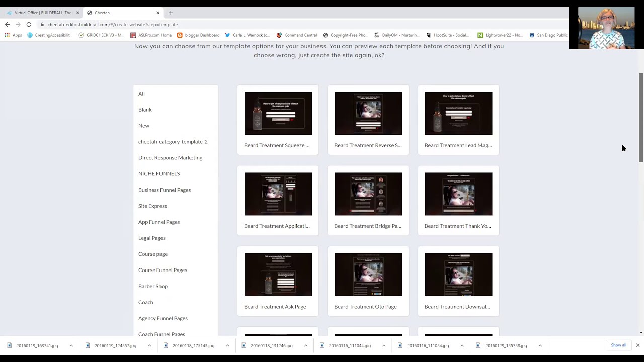Open the CreatingAccessibilit... bookmark

(50, 35)
